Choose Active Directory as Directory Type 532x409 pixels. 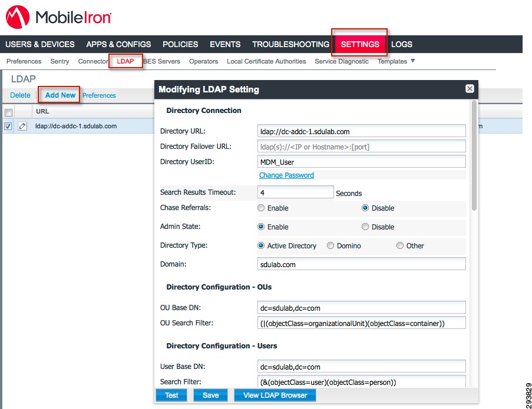click(261, 245)
